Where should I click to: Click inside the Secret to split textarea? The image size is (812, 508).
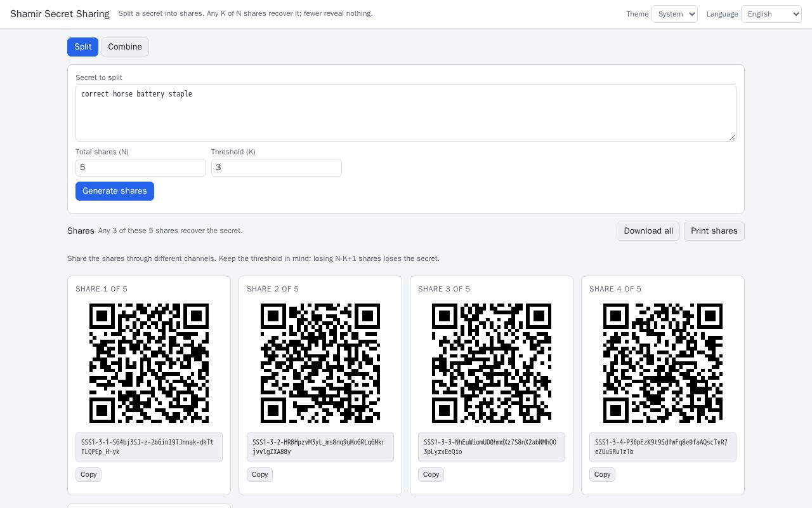(x=406, y=113)
